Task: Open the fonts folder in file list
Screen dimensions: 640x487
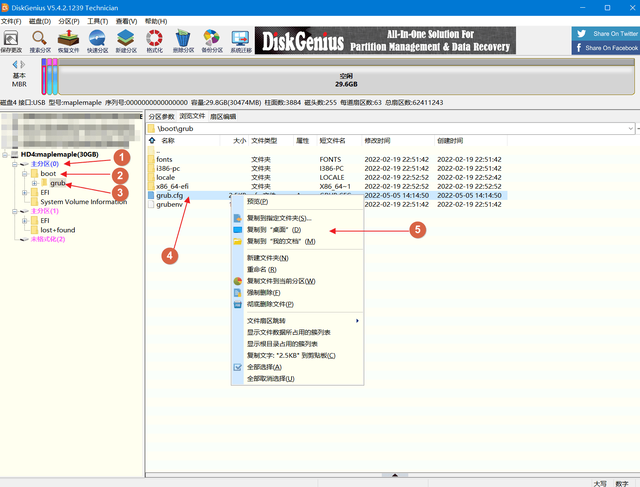Action: 164,159
